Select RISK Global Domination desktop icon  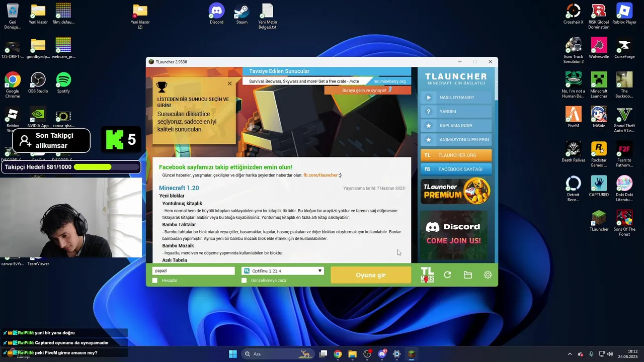pos(599,16)
